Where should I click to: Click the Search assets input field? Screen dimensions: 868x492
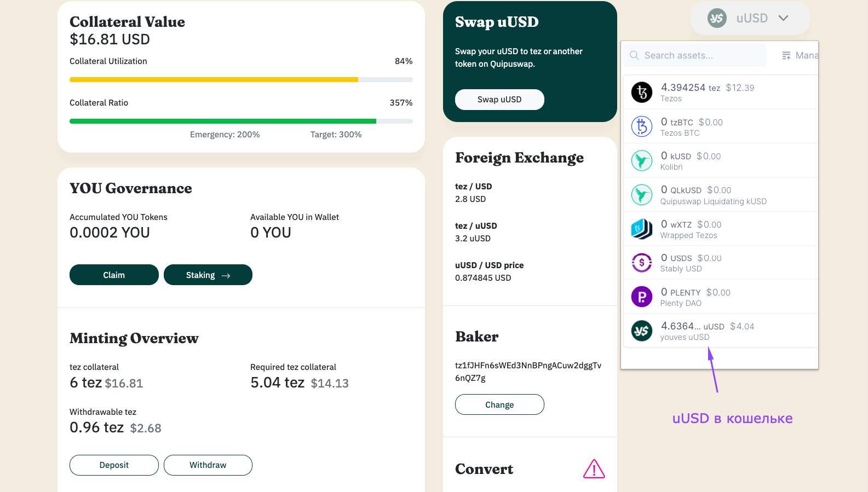(x=694, y=55)
